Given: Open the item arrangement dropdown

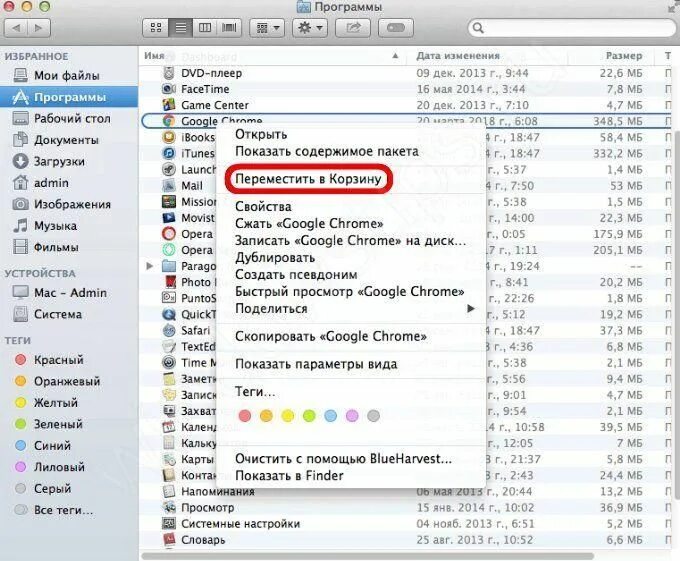Looking at the screenshot, I should (267, 28).
